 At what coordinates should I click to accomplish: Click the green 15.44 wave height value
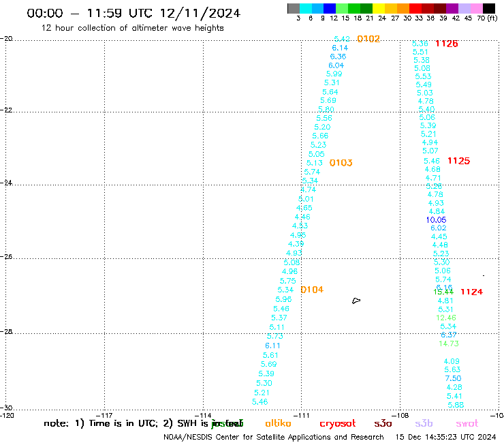(x=443, y=292)
